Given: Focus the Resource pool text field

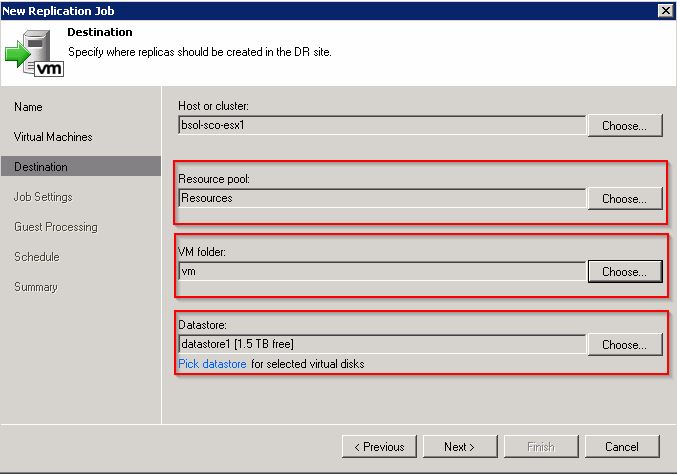Looking at the screenshot, I should tap(382, 198).
